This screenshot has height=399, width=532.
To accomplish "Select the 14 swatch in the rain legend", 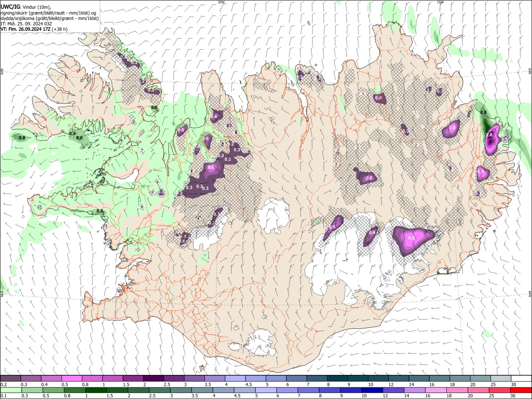I will [414, 390].
